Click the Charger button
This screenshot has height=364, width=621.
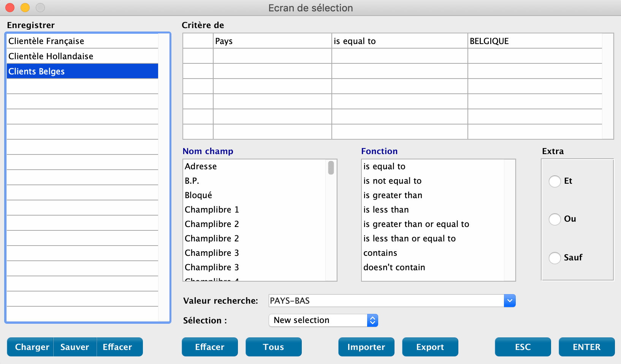[30, 347]
